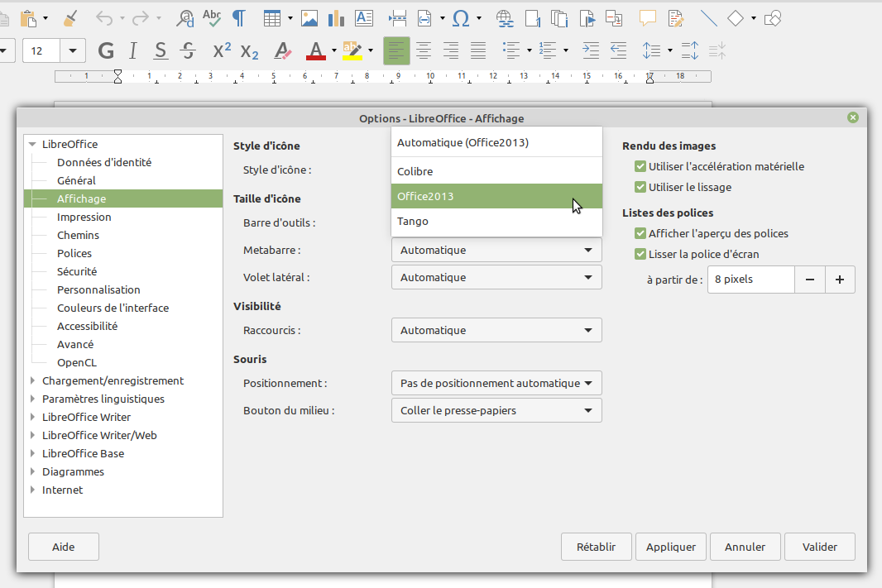Open the Metabarre size dropdown
Screen dimensions: 882x588
tap(496, 250)
